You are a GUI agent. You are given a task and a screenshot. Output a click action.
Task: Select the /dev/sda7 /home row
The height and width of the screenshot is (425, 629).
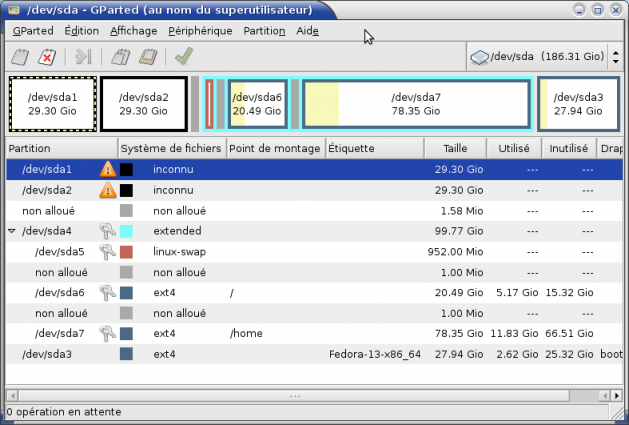point(314,333)
